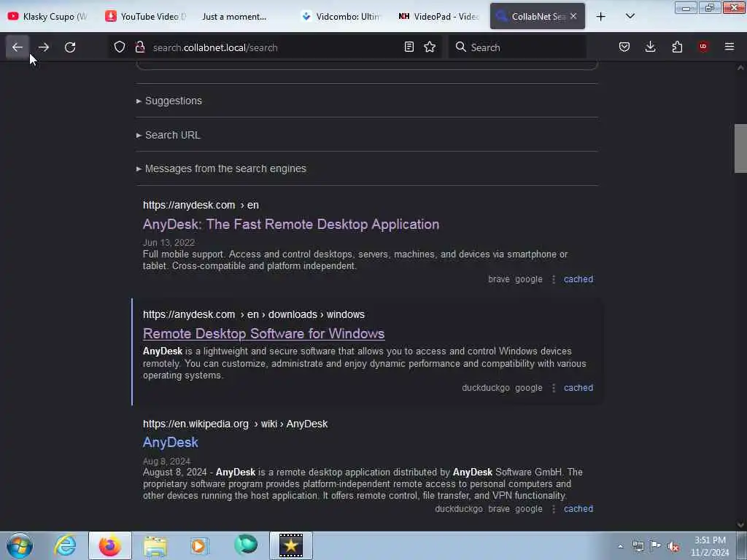Screen dimensions: 747x560
Task: Open options dots on Windows downloads result
Action: [x=553, y=388]
